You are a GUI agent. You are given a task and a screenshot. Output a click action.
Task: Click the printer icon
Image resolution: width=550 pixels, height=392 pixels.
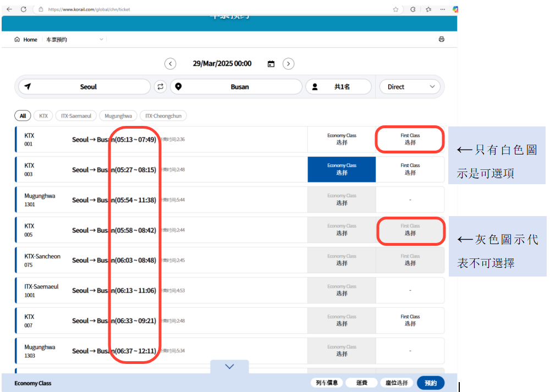pos(441,40)
